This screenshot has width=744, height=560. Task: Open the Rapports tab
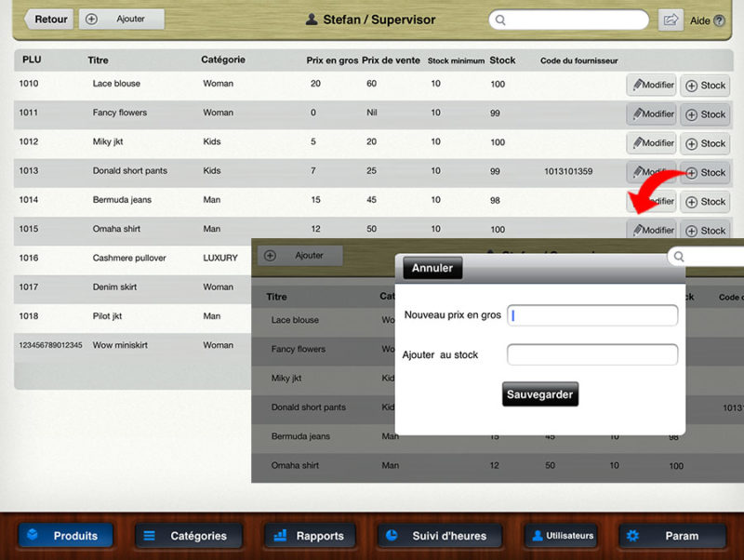(310, 536)
